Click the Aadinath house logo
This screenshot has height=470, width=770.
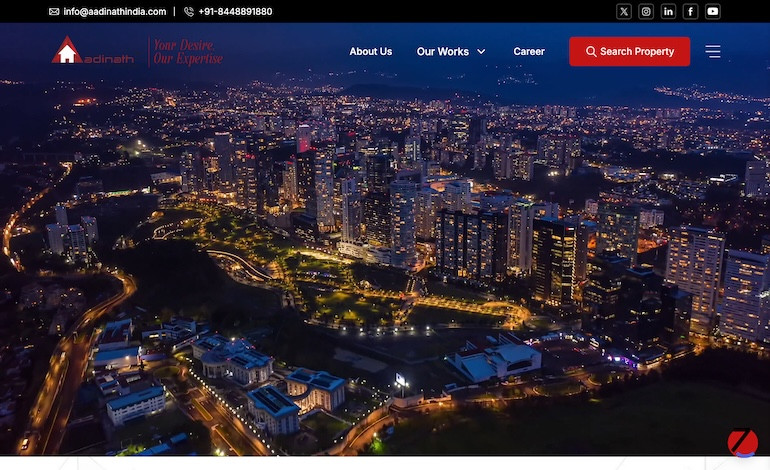[68, 51]
